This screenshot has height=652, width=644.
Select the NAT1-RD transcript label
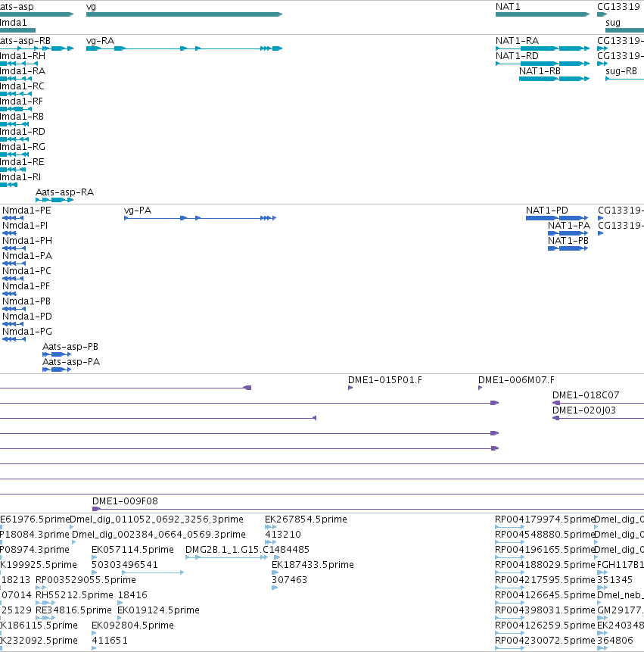click(x=517, y=56)
